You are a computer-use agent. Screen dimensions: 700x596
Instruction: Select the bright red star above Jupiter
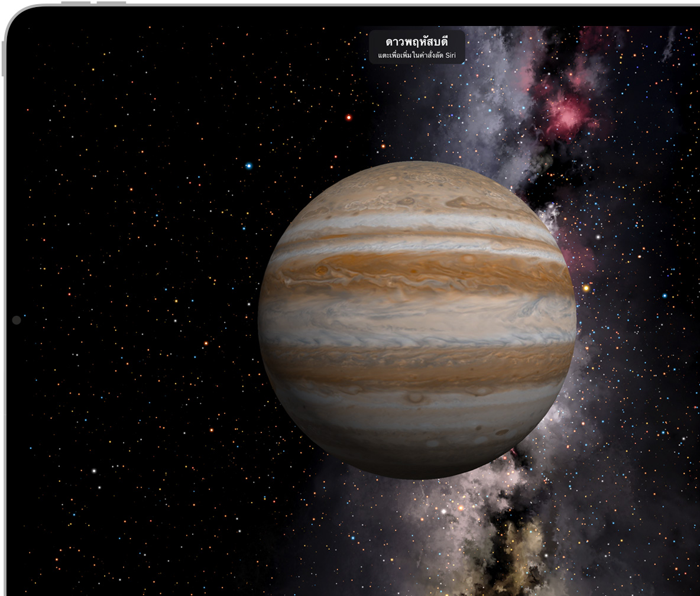point(349,118)
